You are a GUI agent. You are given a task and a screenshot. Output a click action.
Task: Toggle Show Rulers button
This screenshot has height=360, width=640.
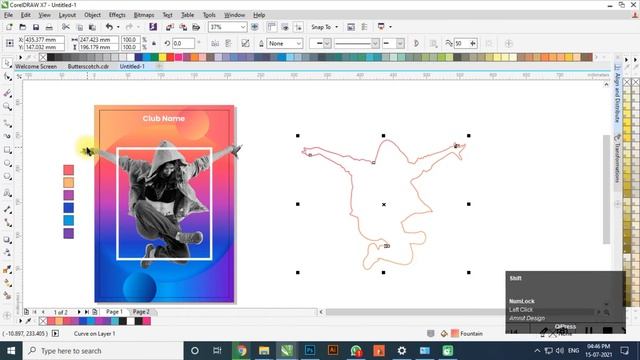point(271,27)
